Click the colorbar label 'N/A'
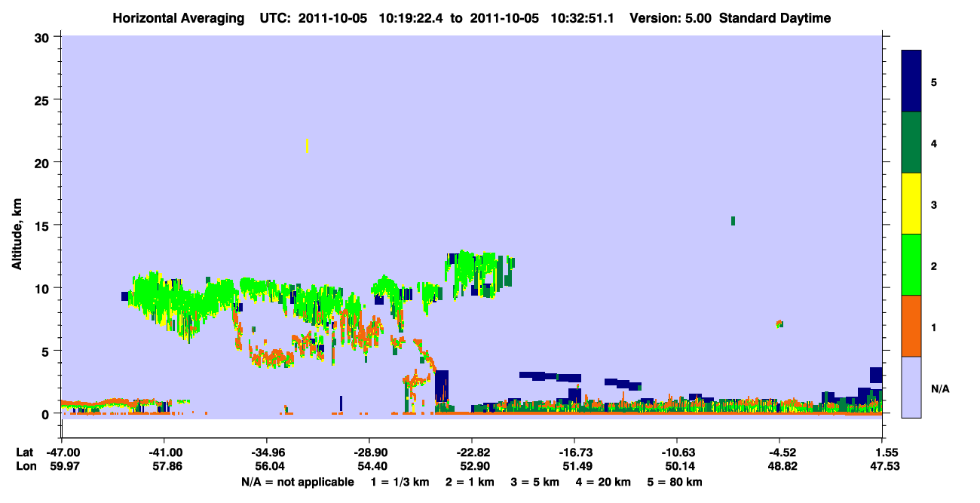Screen dimensions: 980x503 click(x=940, y=388)
